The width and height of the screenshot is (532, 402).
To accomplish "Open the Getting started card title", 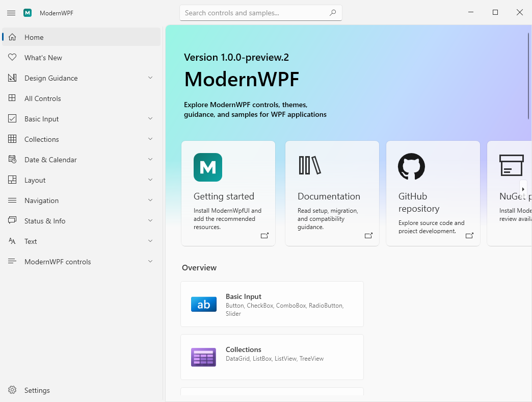I will (x=224, y=196).
